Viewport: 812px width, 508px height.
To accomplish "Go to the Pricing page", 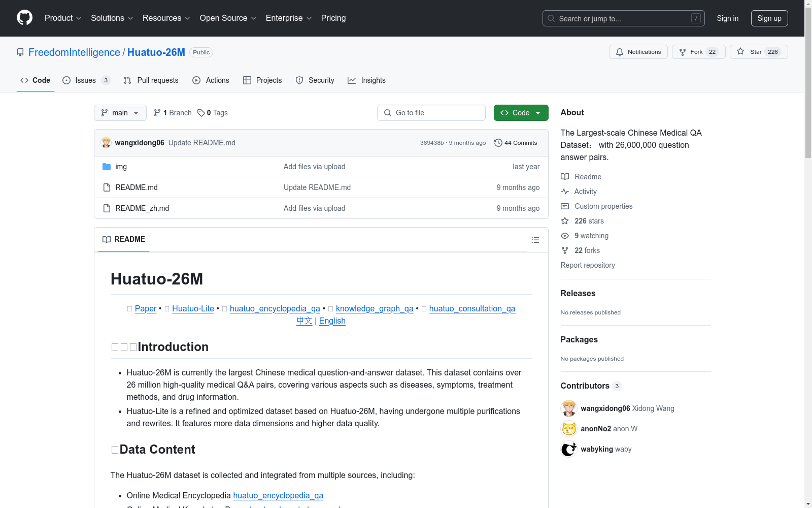I will (333, 18).
